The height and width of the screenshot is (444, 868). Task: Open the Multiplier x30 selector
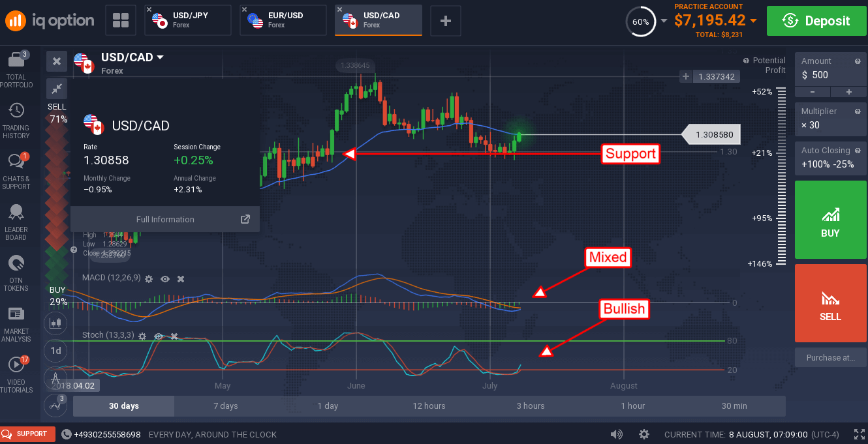click(831, 119)
